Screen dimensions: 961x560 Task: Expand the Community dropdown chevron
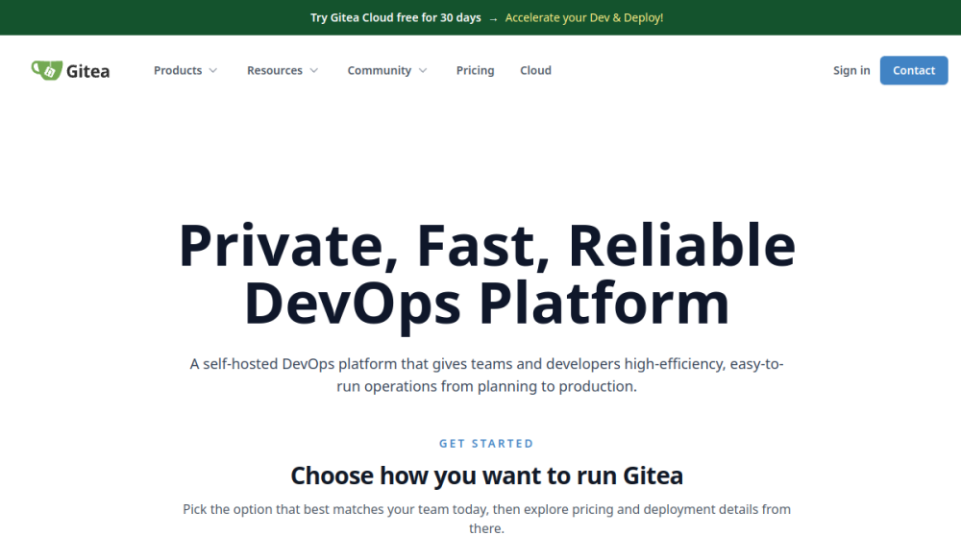423,70
